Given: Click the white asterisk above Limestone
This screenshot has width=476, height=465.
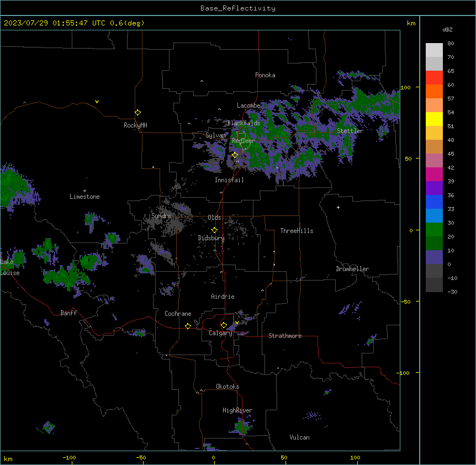Looking at the screenshot, I should tap(84, 191).
